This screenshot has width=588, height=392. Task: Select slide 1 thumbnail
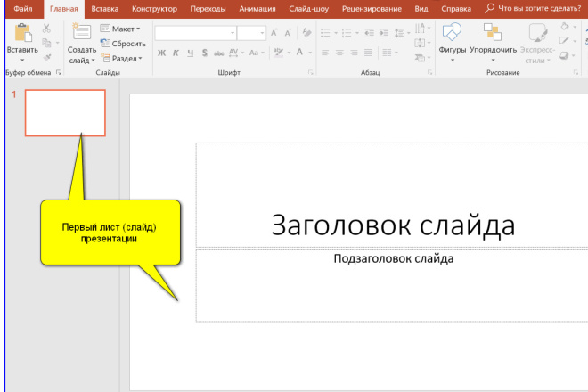click(x=65, y=112)
